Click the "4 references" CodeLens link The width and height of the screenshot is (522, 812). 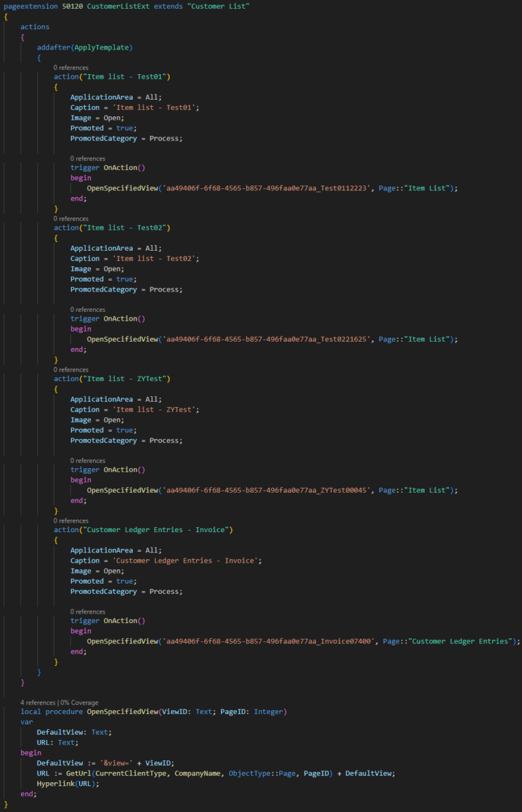(x=38, y=702)
